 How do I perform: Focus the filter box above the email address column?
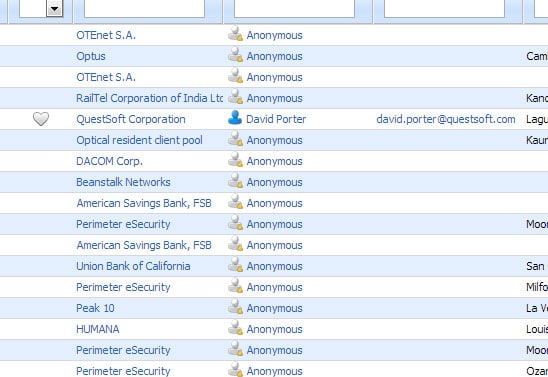[444, 8]
